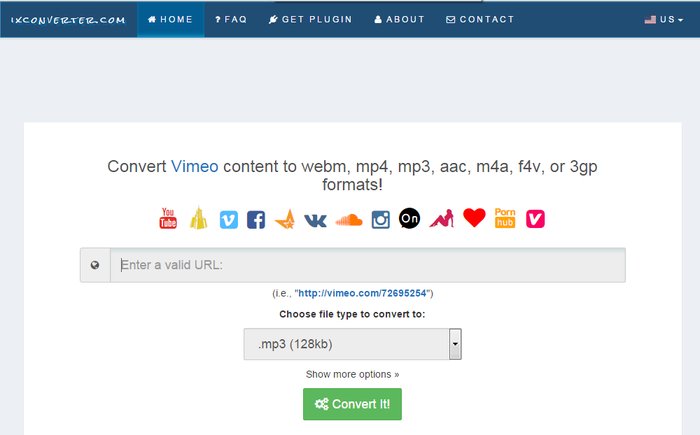Select the black On icon
This screenshot has height=435, width=700.
pyautogui.click(x=409, y=218)
